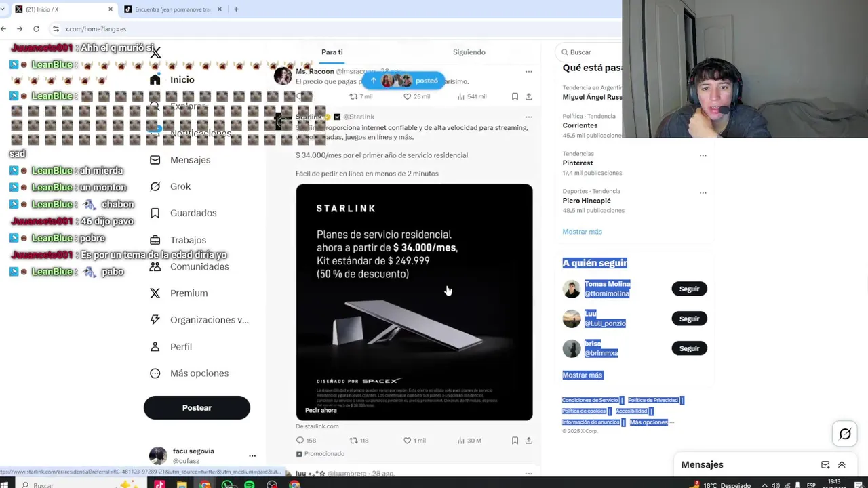Open Guardados bookmarks in sidebar
Screen dimensions: 868x488
tap(183, 213)
